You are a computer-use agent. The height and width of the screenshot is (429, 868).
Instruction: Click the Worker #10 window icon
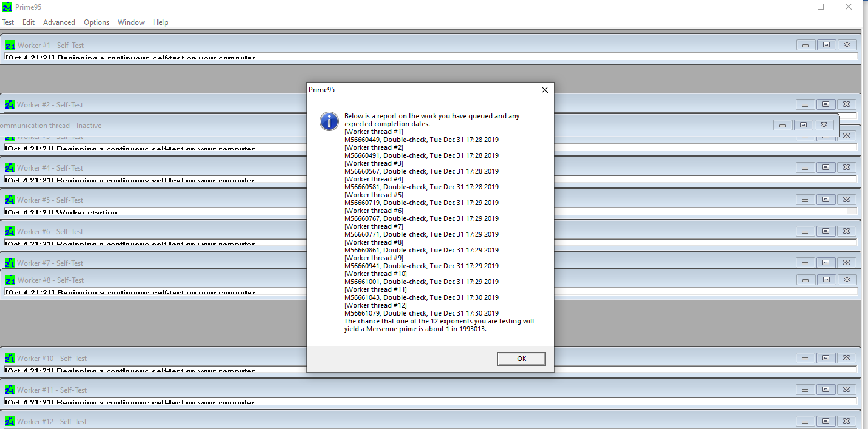tap(10, 358)
